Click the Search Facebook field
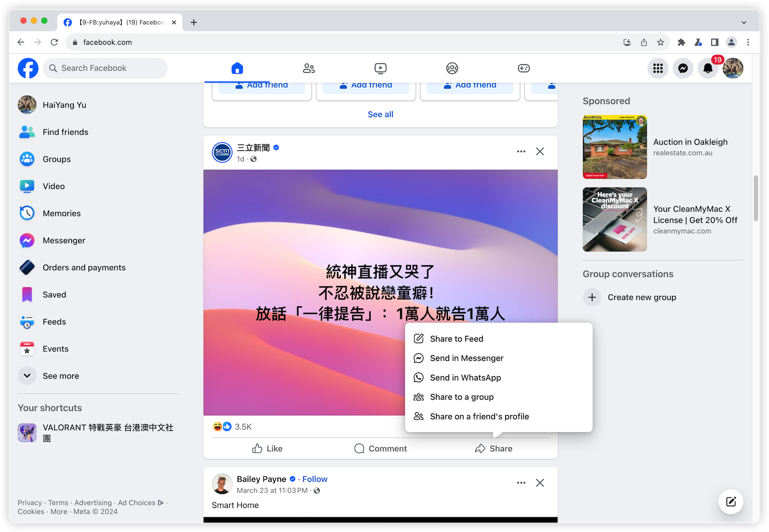 (x=106, y=68)
